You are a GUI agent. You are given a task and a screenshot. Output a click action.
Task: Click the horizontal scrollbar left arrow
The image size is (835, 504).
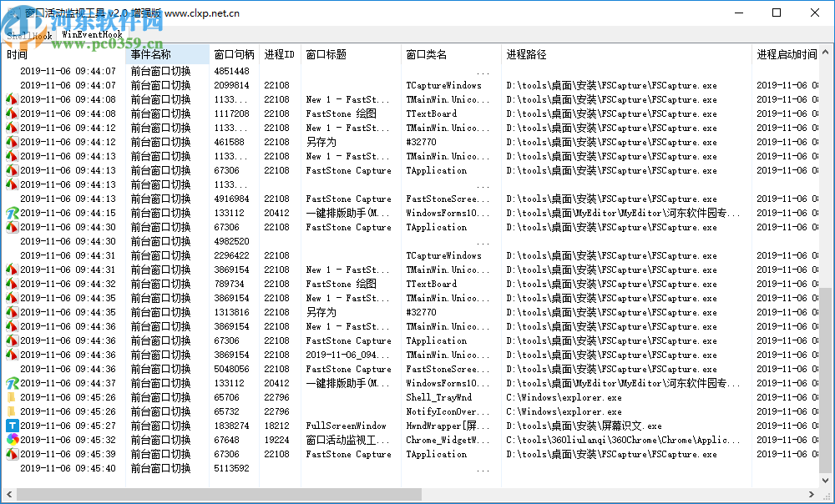[x=9, y=495]
